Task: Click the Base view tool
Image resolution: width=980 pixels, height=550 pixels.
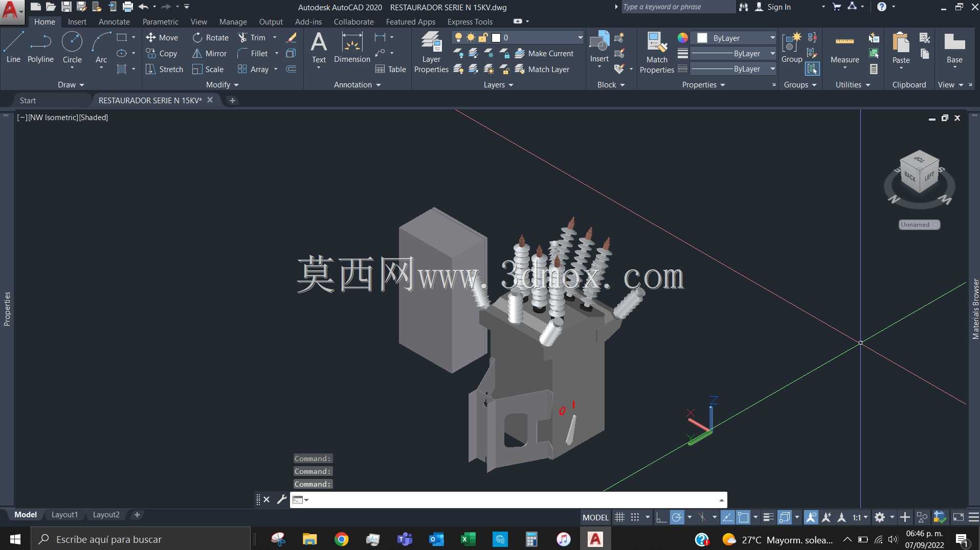Action: (954, 47)
